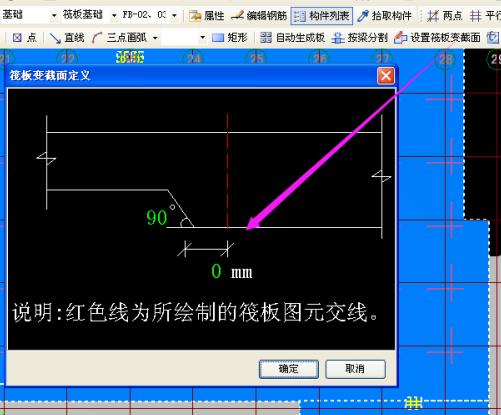Choose the 三点画弧 three-point arc tool
The image size is (501, 415).
point(120,38)
